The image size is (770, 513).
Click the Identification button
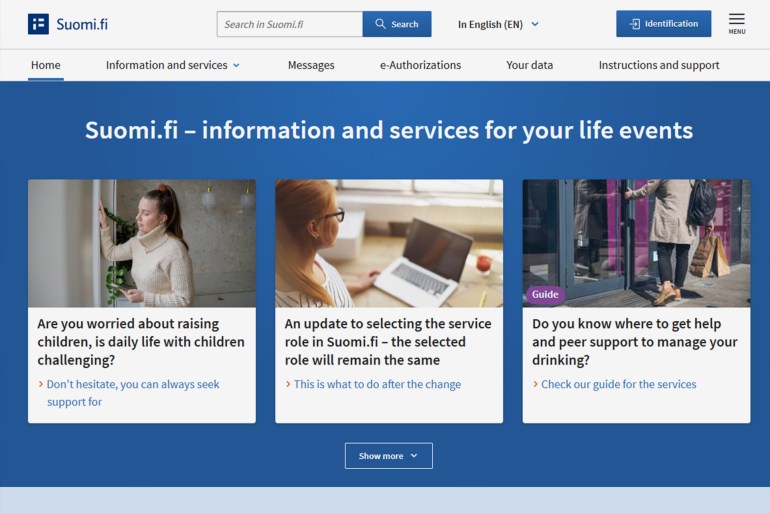663,24
